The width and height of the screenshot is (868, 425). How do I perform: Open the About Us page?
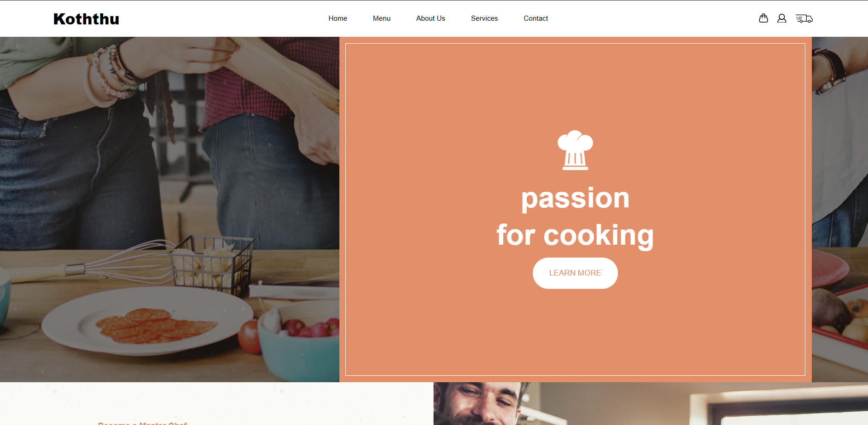431,18
